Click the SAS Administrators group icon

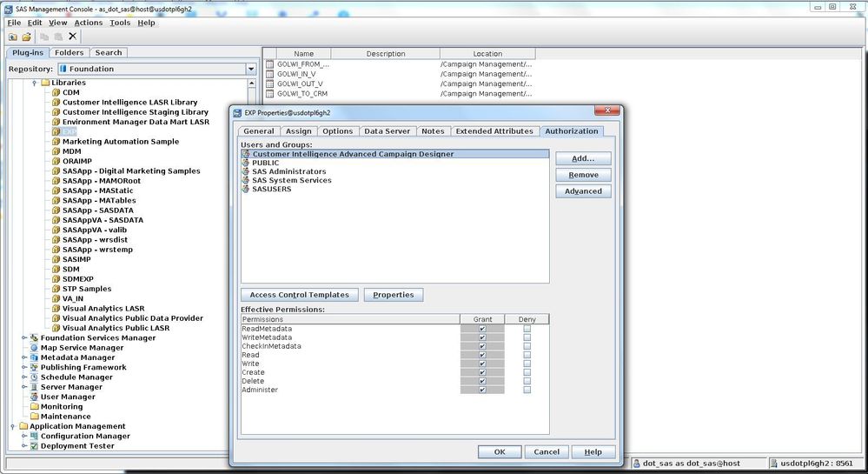tap(246, 172)
